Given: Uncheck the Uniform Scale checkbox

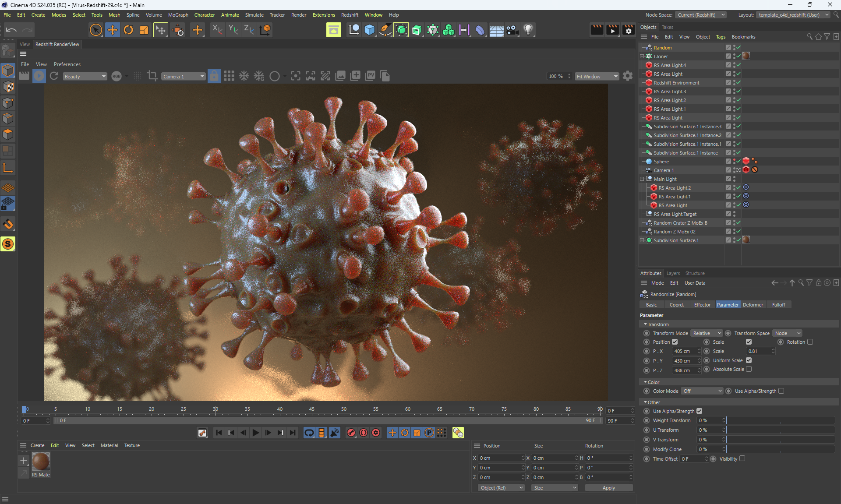Looking at the screenshot, I should (x=749, y=360).
